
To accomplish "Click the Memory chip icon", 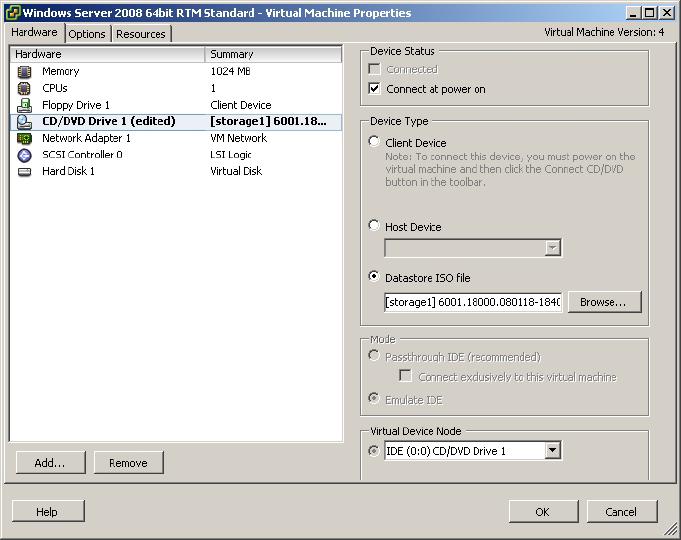I will (x=24, y=72).
